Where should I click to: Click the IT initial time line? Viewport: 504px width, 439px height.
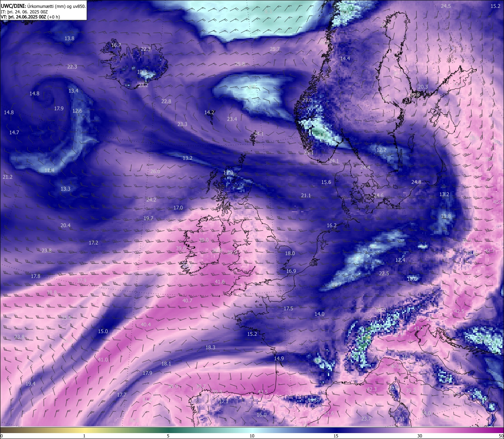tap(24, 12)
